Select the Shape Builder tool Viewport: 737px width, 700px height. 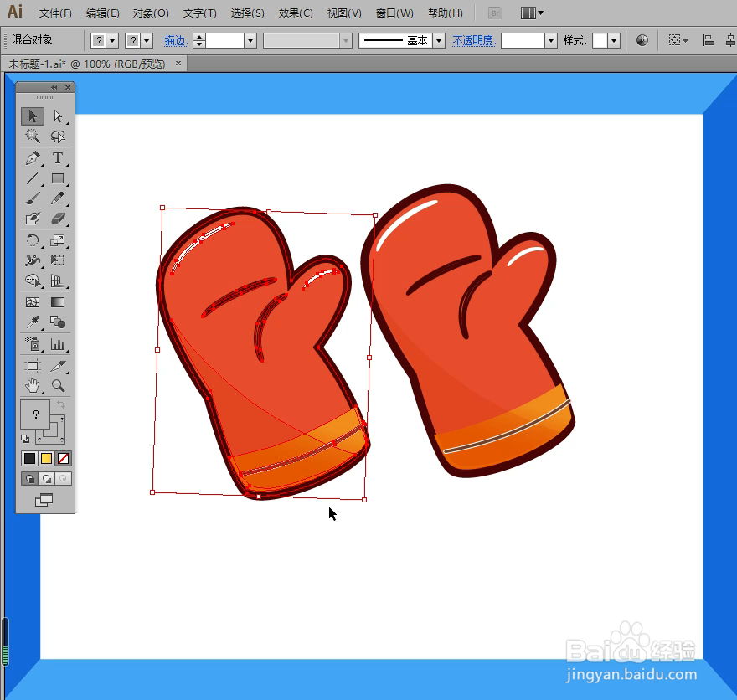[33, 281]
